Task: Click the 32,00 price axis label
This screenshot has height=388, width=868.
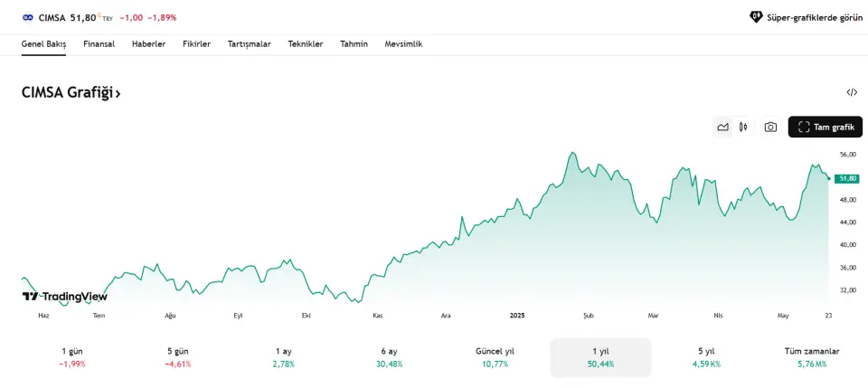Action: pos(847,290)
